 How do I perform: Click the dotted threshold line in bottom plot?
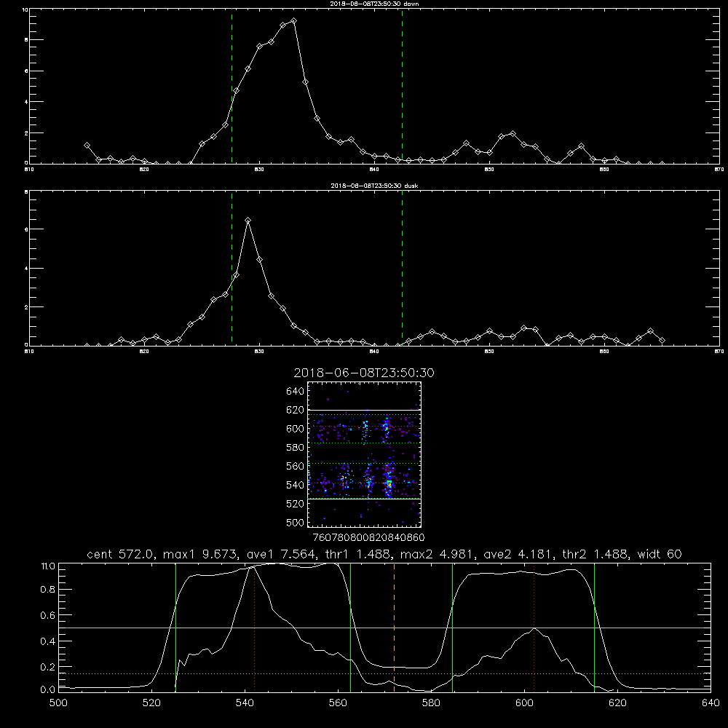click(385, 673)
